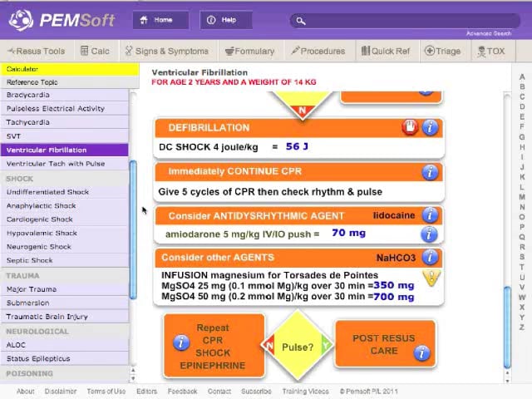
Task: Open Resus Tools tab
Action: (x=37, y=52)
